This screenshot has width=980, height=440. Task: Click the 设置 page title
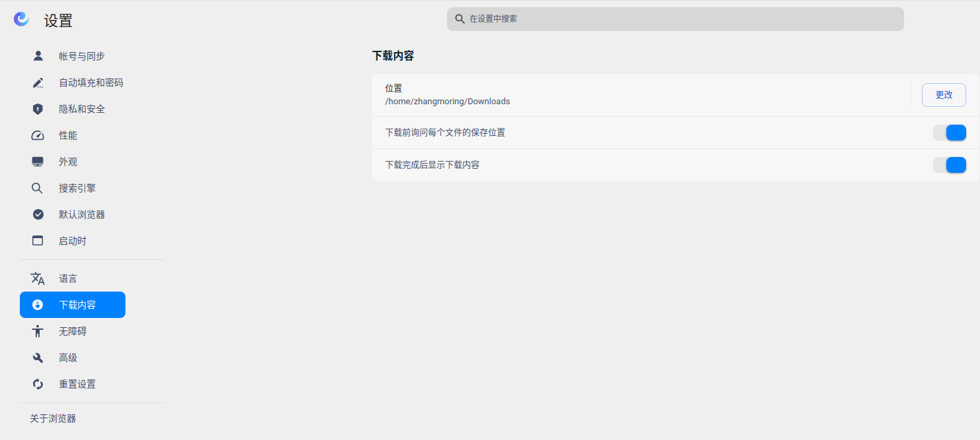[x=58, y=20]
